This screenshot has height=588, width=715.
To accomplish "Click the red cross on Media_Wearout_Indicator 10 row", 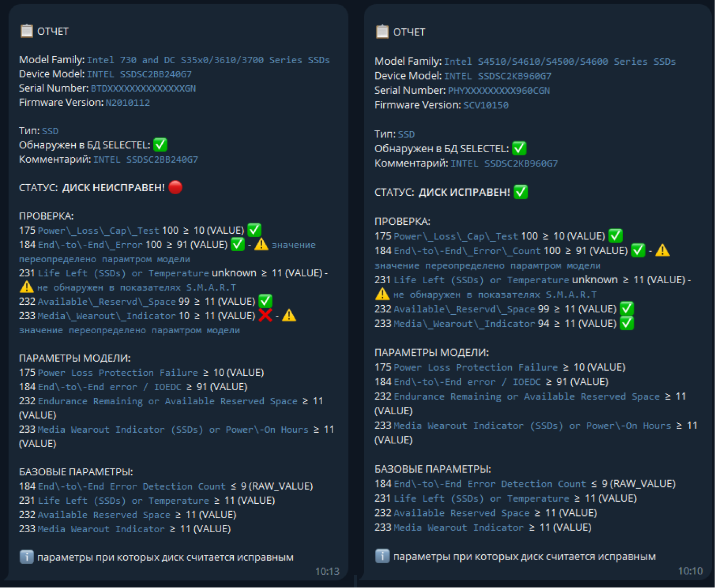I will click(x=265, y=315).
